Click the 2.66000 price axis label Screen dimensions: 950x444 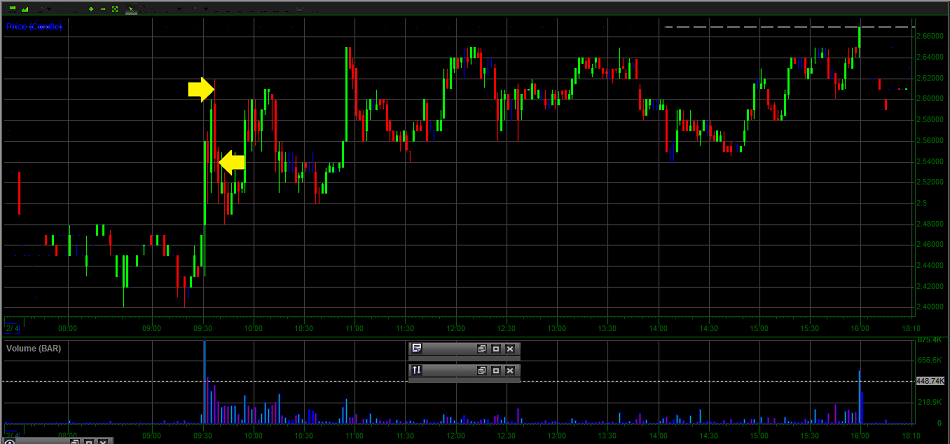tap(929, 36)
